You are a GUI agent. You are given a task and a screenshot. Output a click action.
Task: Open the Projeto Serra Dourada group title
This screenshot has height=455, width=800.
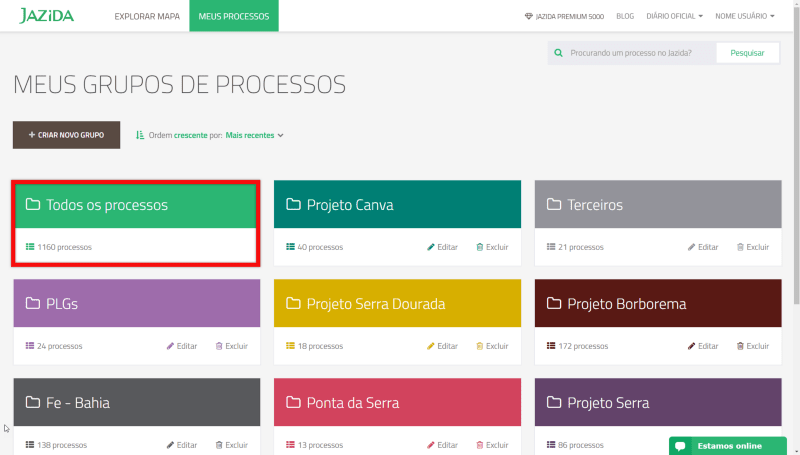pyautogui.click(x=376, y=304)
